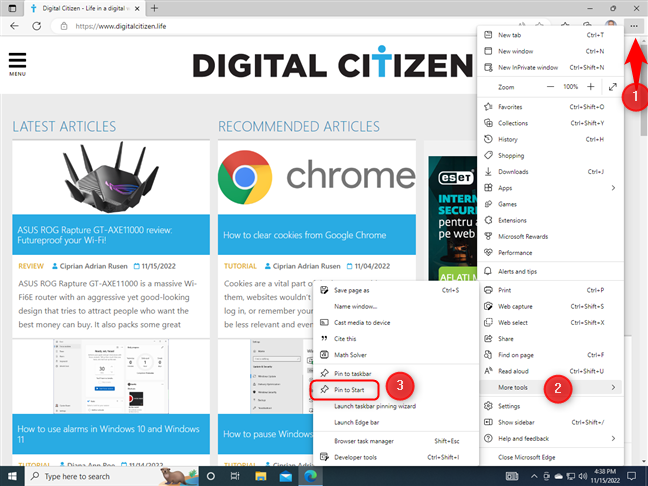This screenshot has height=486, width=648.
Task: Click the ASUS router thumbnail image
Action: click(x=111, y=178)
